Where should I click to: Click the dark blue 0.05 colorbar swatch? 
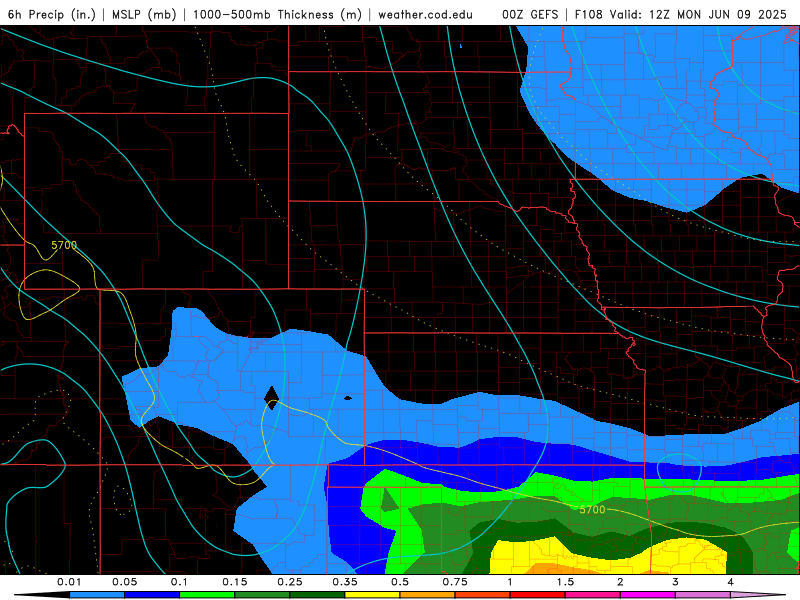coord(152,595)
